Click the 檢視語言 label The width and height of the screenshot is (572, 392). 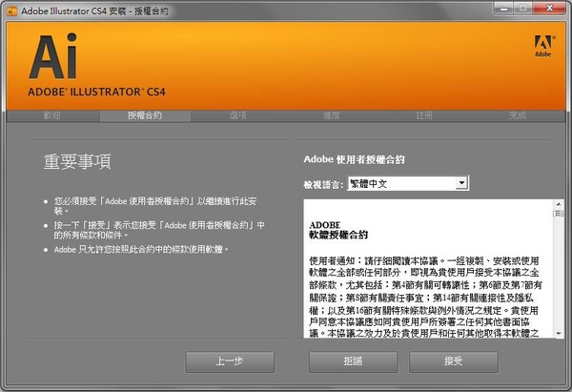pos(323,184)
